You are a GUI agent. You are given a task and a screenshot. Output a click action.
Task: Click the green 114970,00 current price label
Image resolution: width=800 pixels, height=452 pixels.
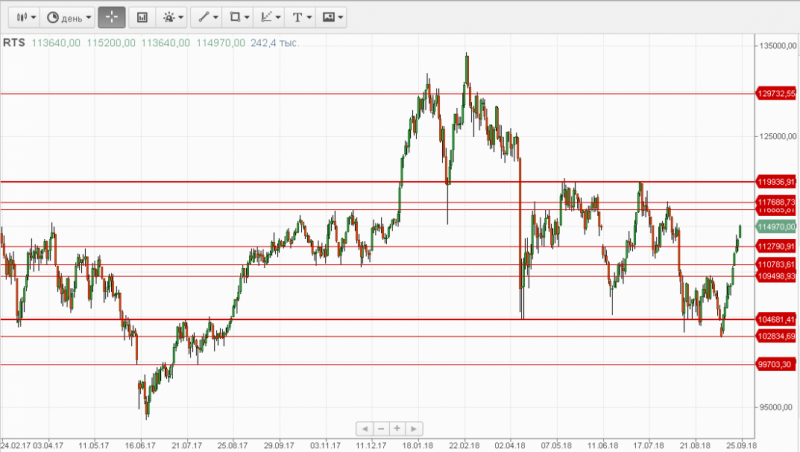[x=776, y=227]
